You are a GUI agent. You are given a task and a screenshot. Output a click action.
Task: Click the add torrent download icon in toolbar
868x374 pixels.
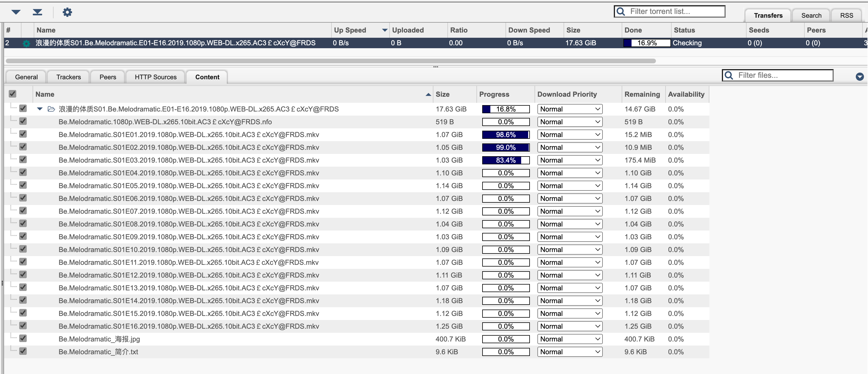click(37, 12)
